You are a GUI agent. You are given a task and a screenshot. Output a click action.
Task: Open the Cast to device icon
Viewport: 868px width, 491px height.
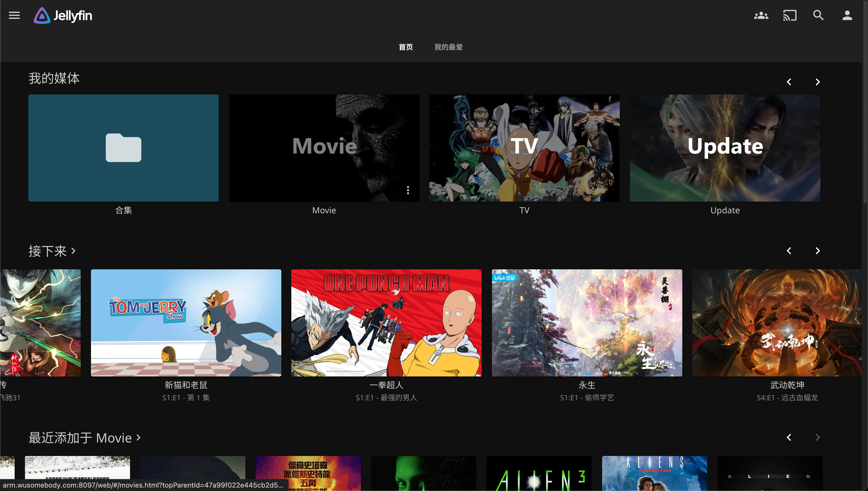pyautogui.click(x=790, y=16)
